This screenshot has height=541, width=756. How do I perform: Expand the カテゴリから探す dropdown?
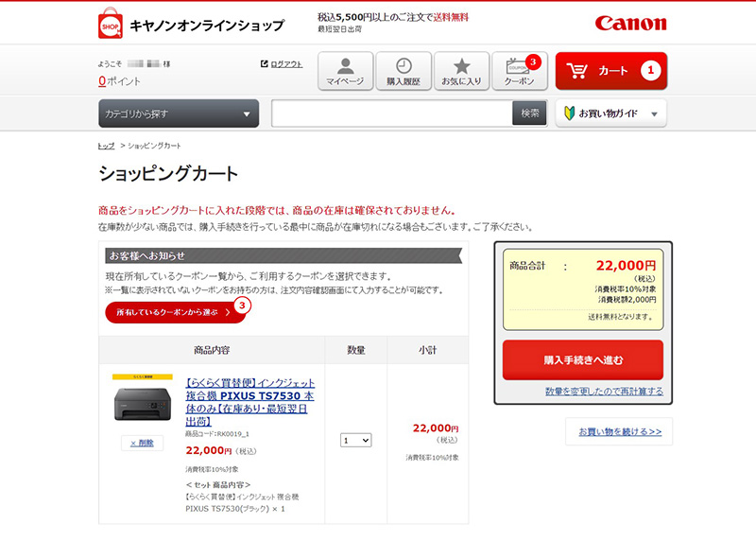click(179, 113)
